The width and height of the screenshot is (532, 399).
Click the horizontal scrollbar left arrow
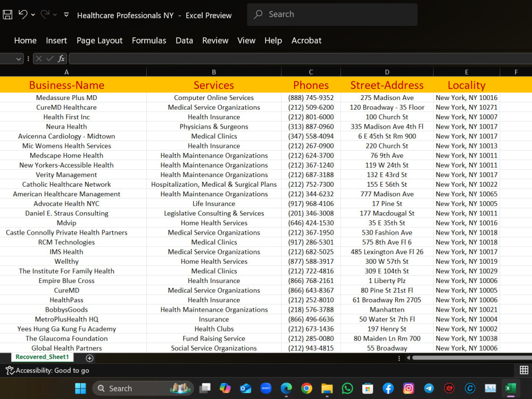click(409, 358)
